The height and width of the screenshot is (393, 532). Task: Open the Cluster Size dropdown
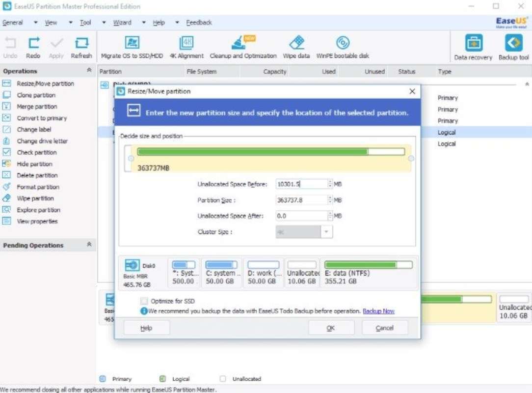pos(327,231)
